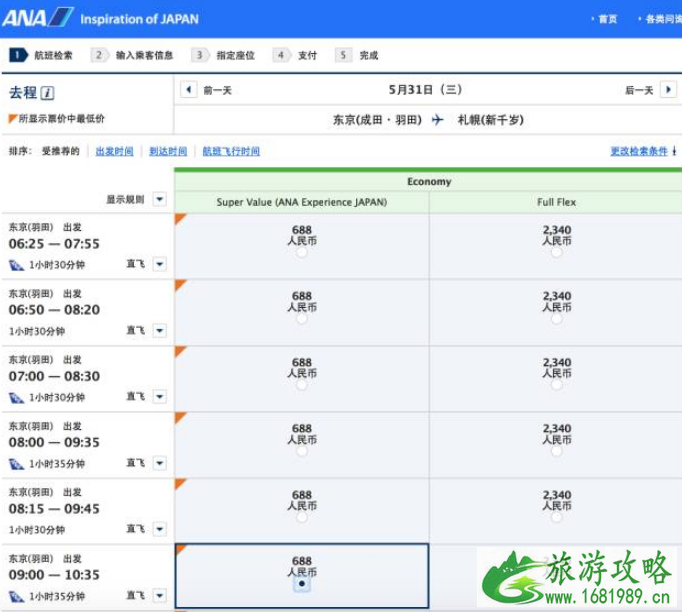Expand details for 07:00 — 08:30 flight

pos(160,397)
